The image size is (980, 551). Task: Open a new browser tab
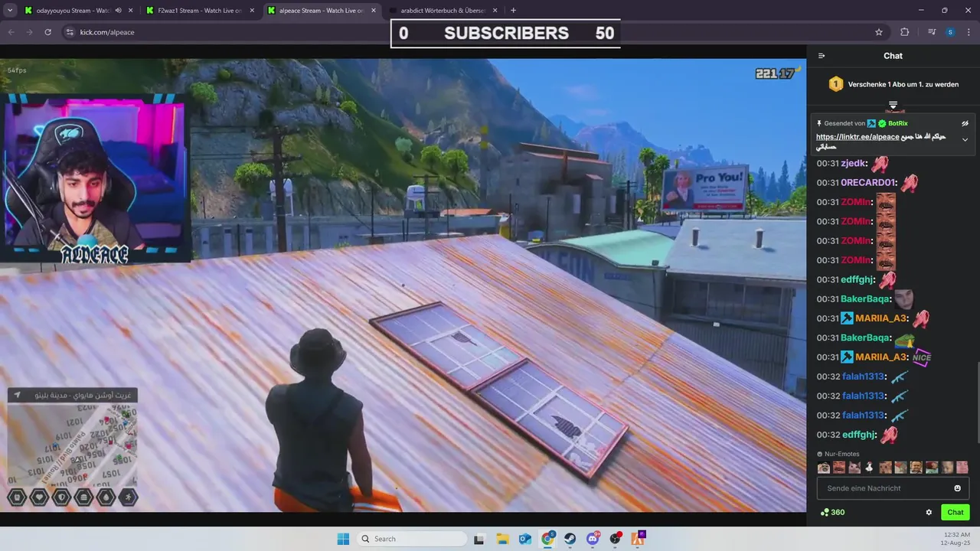(513, 11)
